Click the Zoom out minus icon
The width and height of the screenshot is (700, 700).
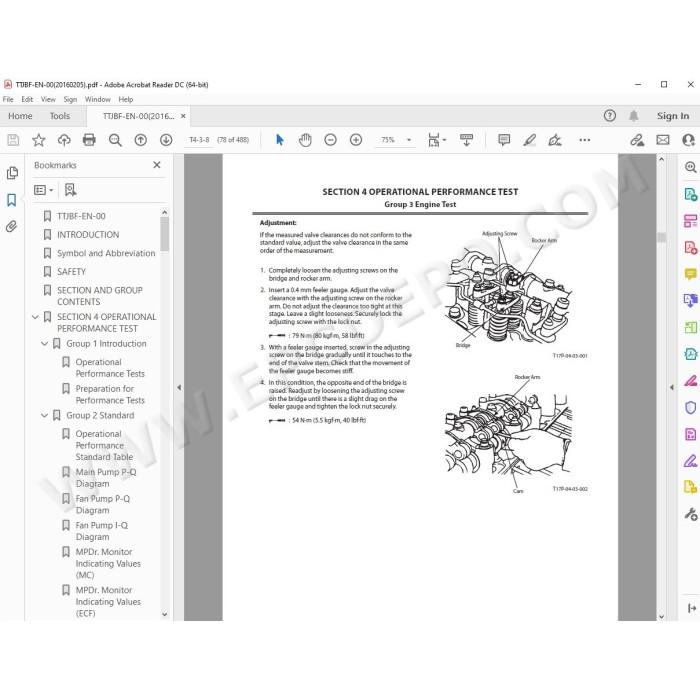[x=330, y=140]
